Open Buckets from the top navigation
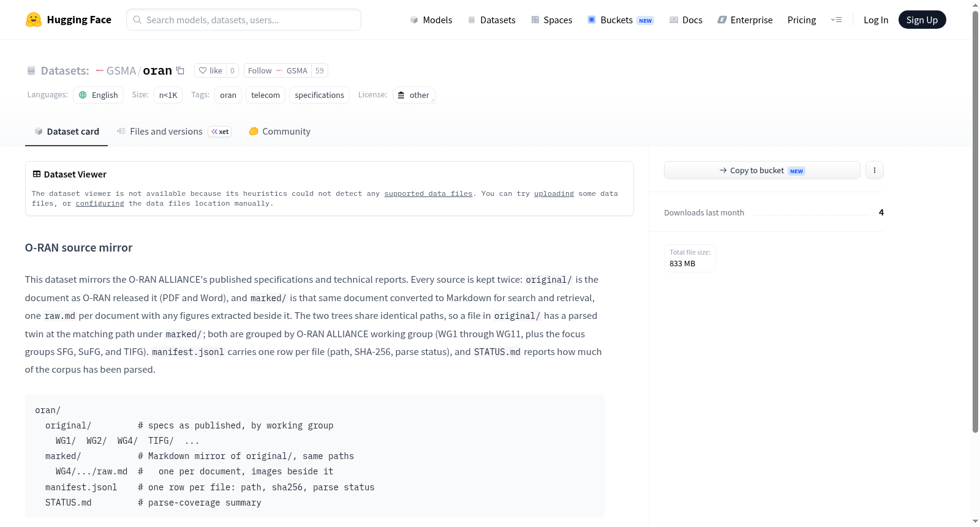 [x=620, y=20]
